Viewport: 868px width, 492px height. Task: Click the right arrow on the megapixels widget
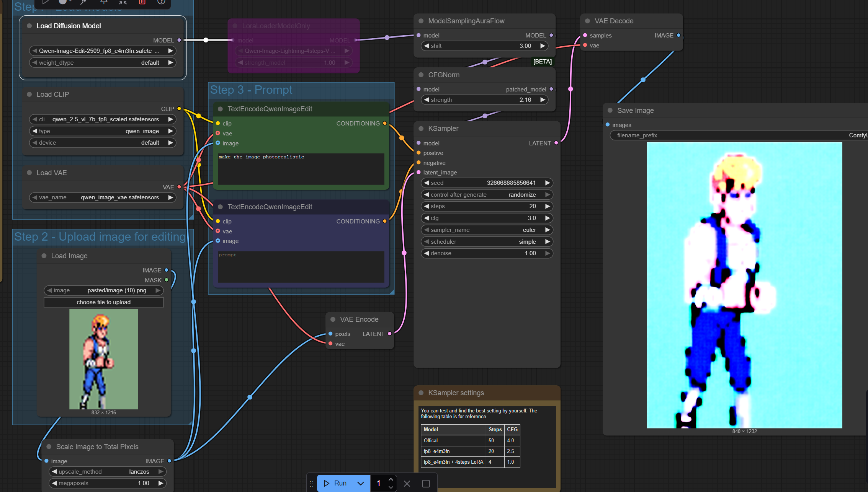pos(161,483)
